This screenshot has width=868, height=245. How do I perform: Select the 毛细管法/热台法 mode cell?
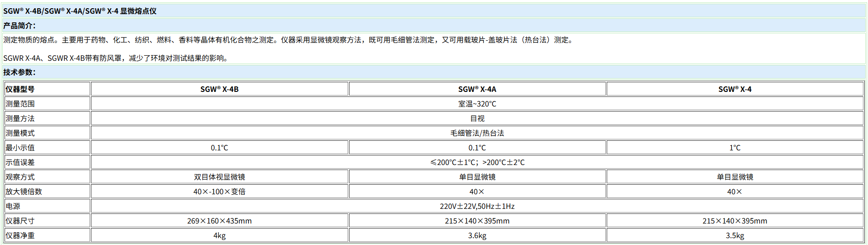point(477,133)
